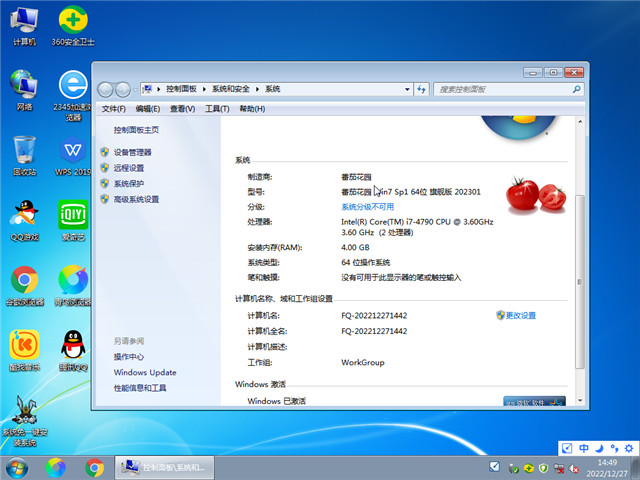Go forward with the forward arrow
This screenshot has height=480, width=640.
coord(123,89)
